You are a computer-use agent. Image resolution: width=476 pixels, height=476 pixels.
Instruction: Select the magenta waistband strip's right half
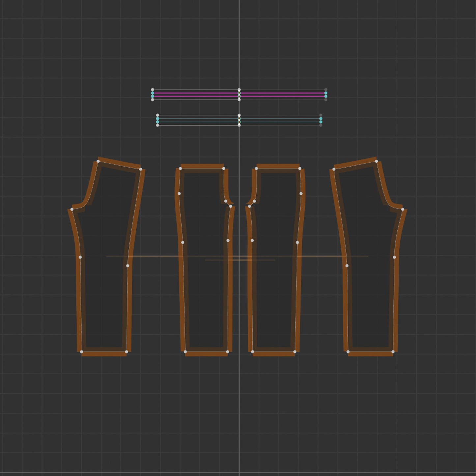[283, 95]
